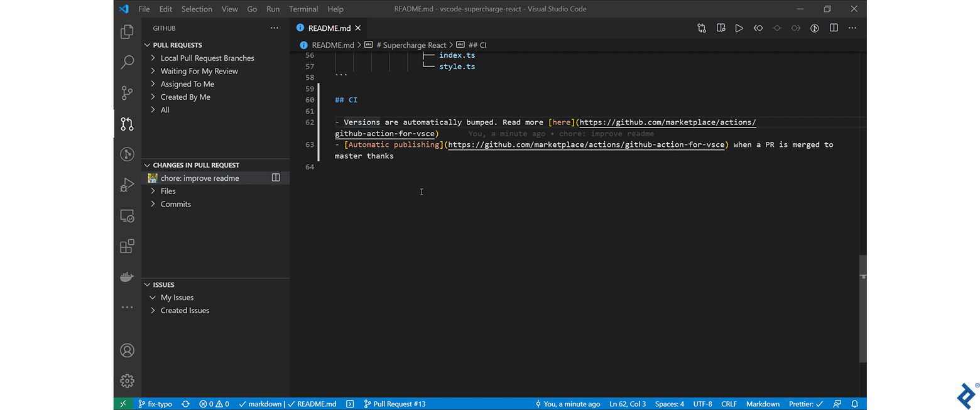Open the Extensions view
The image size is (980, 410).
click(127, 246)
